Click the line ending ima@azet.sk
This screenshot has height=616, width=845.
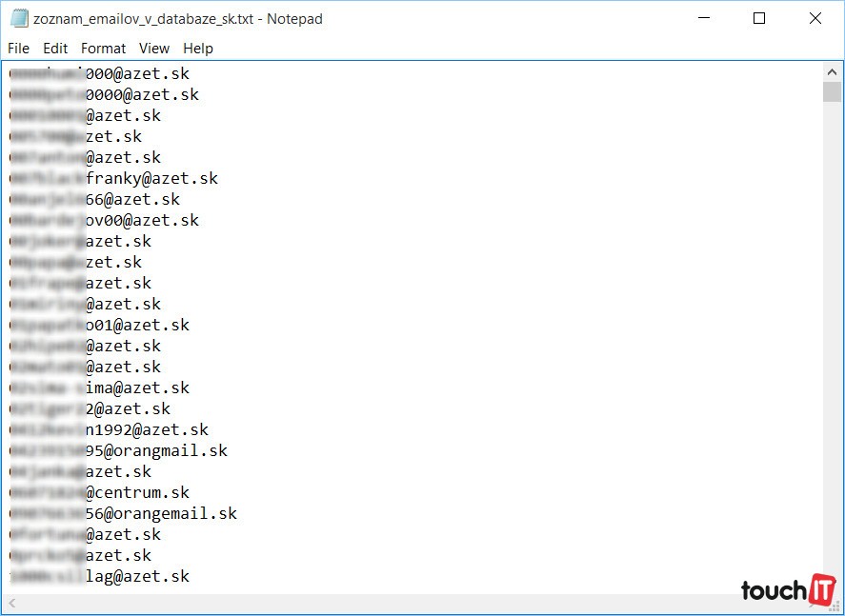point(100,387)
